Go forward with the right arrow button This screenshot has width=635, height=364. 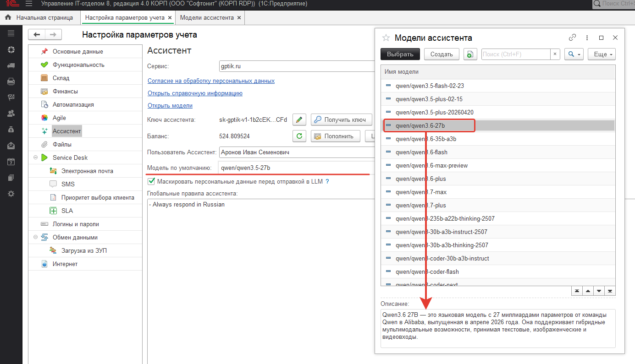point(53,35)
